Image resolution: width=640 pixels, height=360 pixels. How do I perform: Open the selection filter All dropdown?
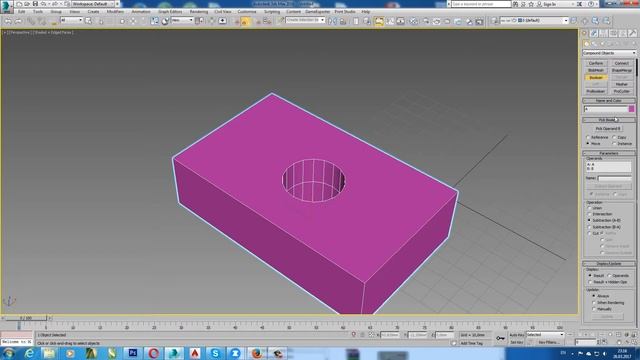pyautogui.click(x=71, y=20)
